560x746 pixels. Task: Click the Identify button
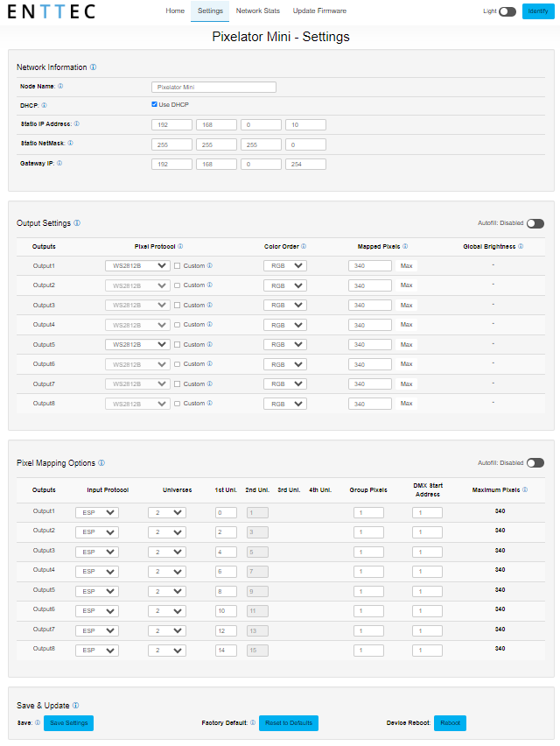coord(538,11)
